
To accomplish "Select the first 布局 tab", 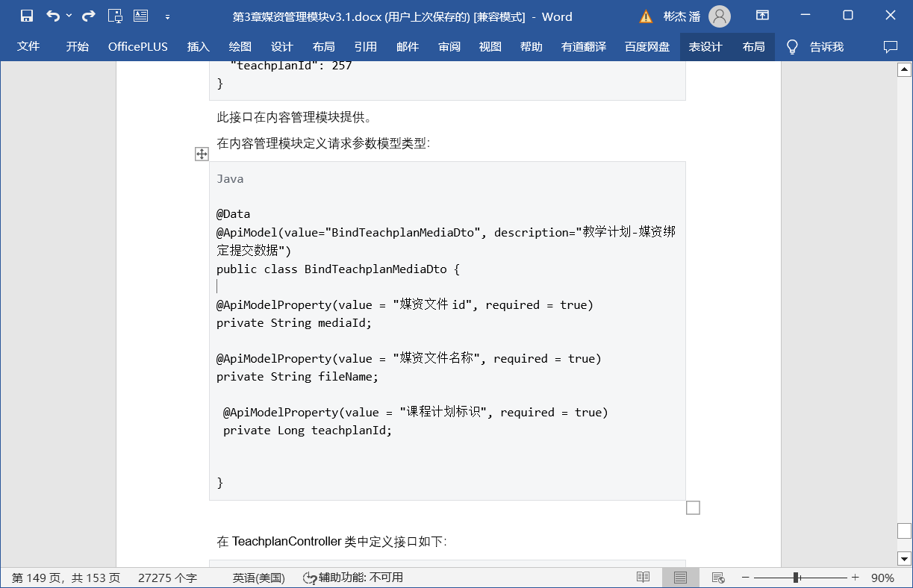I will tap(323, 46).
